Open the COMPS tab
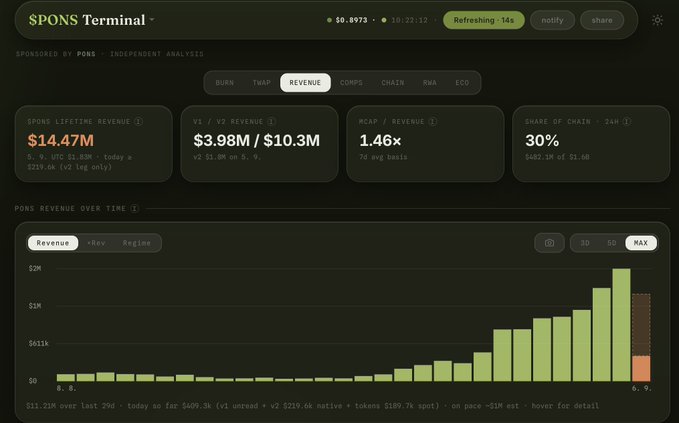The height and width of the screenshot is (423, 679). (x=351, y=83)
